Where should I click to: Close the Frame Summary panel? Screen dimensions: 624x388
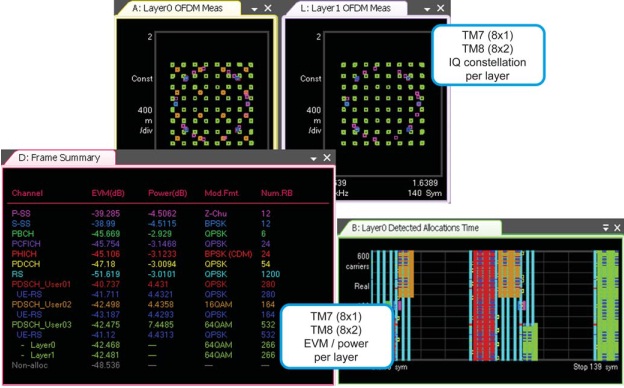pyautogui.click(x=327, y=158)
